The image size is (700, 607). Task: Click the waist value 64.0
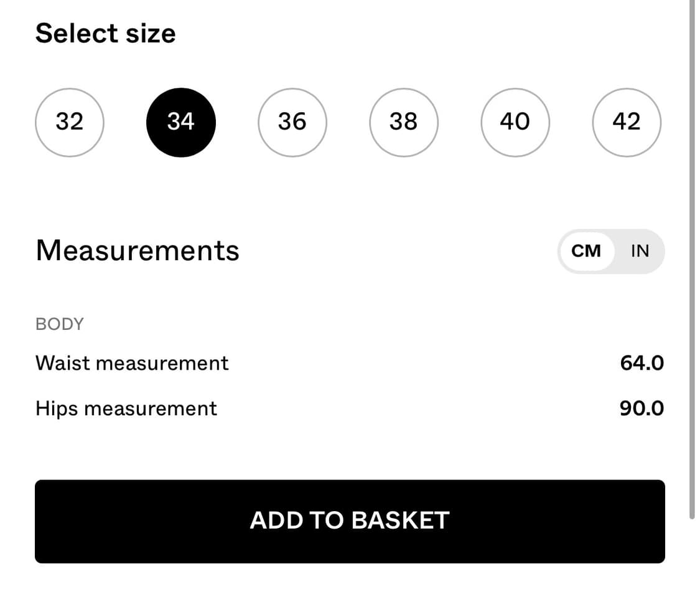(642, 363)
